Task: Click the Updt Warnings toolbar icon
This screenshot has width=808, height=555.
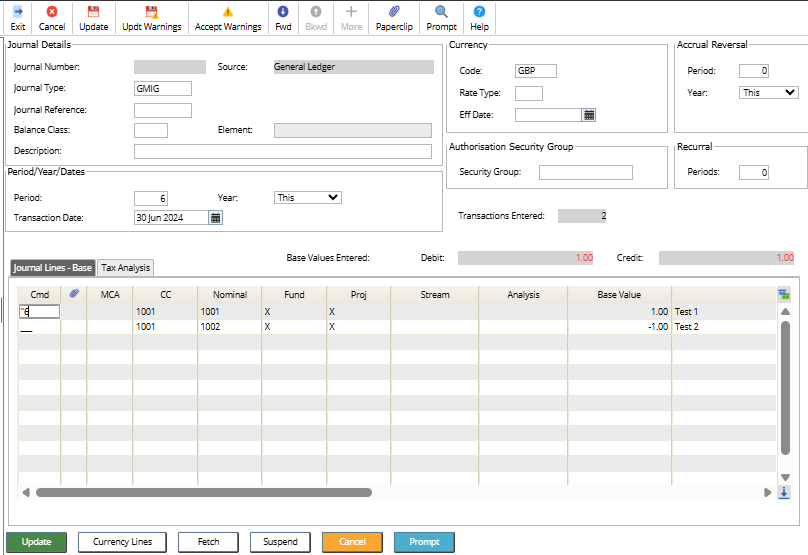Action: [152, 12]
